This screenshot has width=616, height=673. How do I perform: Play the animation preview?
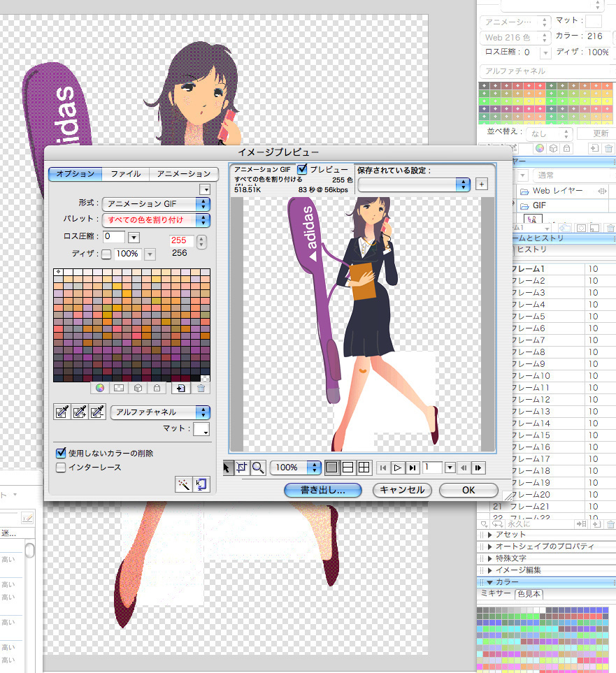[x=397, y=468]
